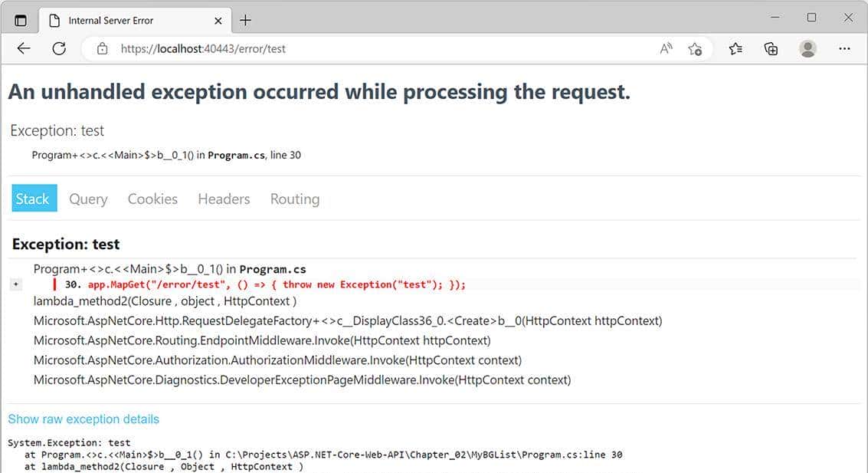Close the Internal Server Error tab
This screenshot has height=473, width=868.
click(217, 20)
